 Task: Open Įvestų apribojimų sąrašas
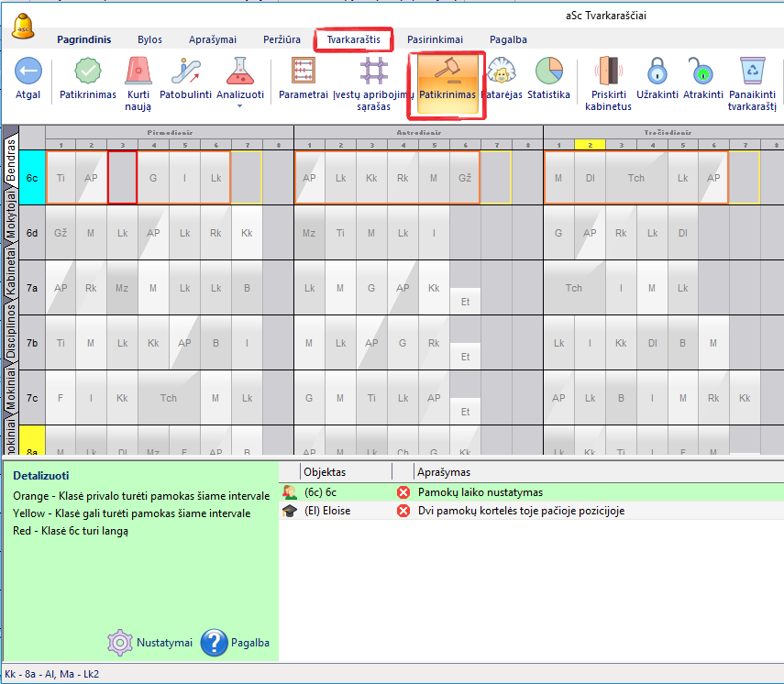click(x=372, y=72)
